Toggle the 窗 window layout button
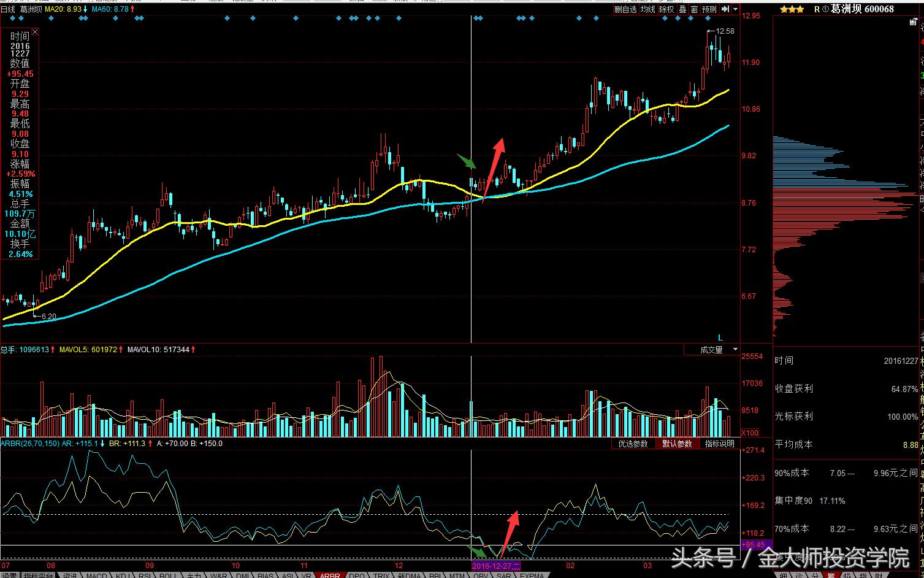Image resolution: width=924 pixels, height=578 pixels. tap(694, 9)
